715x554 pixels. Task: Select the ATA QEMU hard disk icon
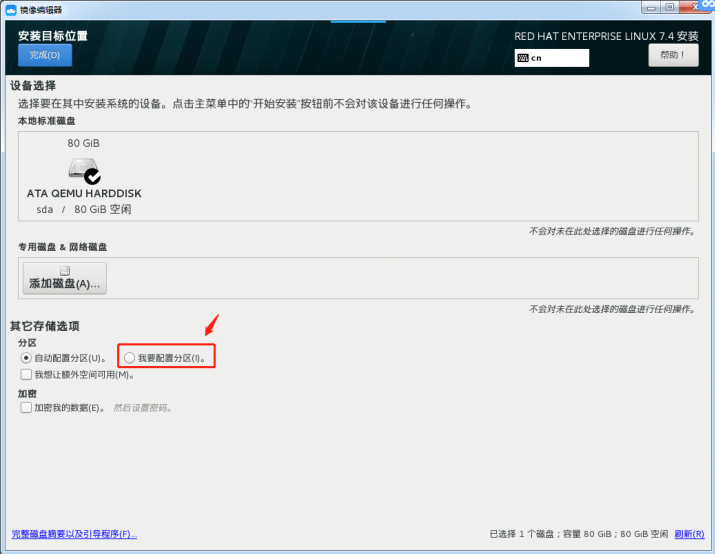[84, 170]
